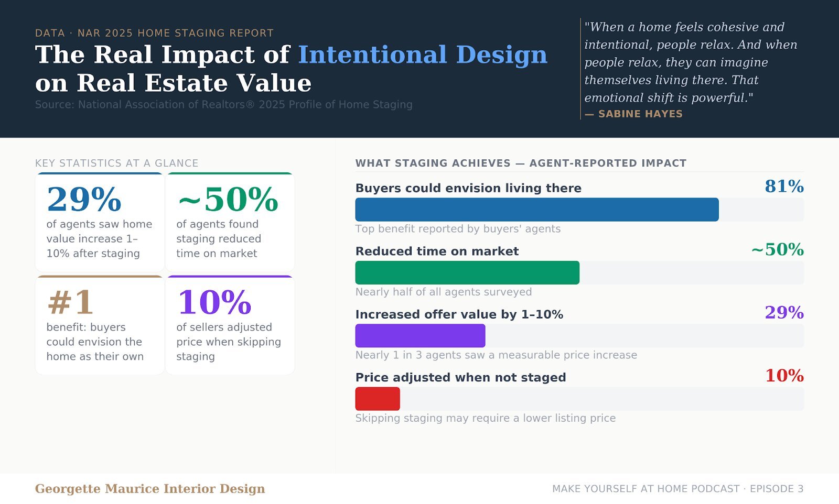
Task: Click the red price adjusted bar
Action: point(378,399)
